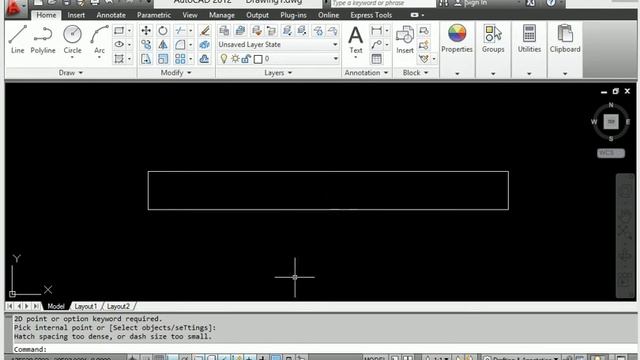The width and height of the screenshot is (640, 360).
Task: Select the Stretch tool
Action: [x=146, y=58]
